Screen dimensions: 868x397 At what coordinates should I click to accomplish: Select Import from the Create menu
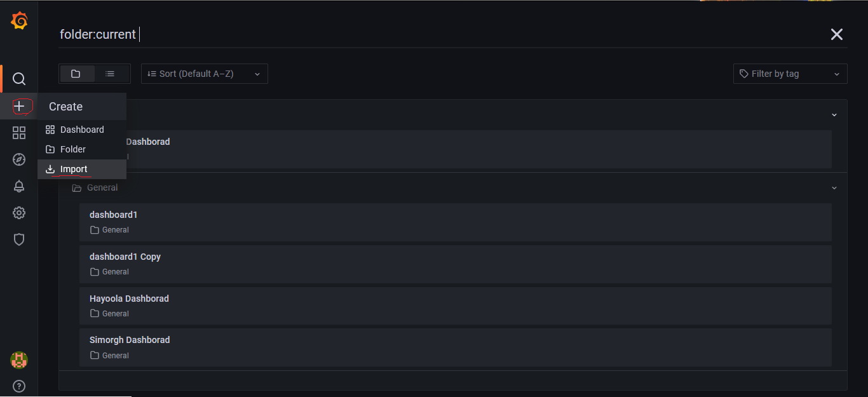(x=74, y=169)
